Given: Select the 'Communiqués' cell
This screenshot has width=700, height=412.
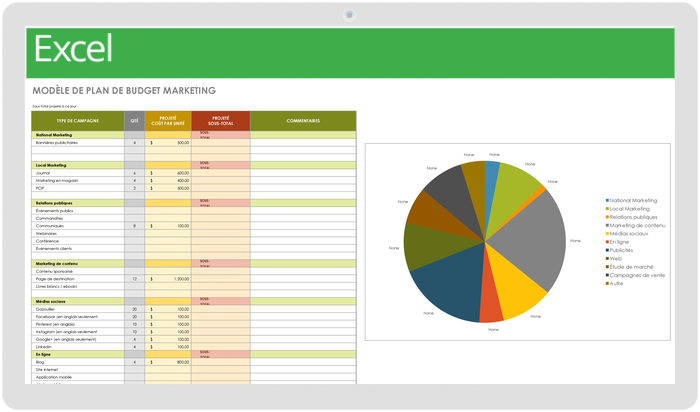Looking at the screenshot, I should click(78, 226).
